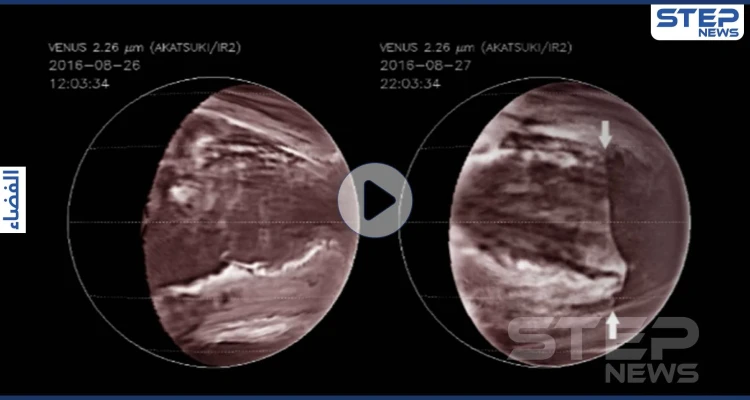Click the word NEWS in the bottom watermark
750x400 pixels.
coord(648,372)
